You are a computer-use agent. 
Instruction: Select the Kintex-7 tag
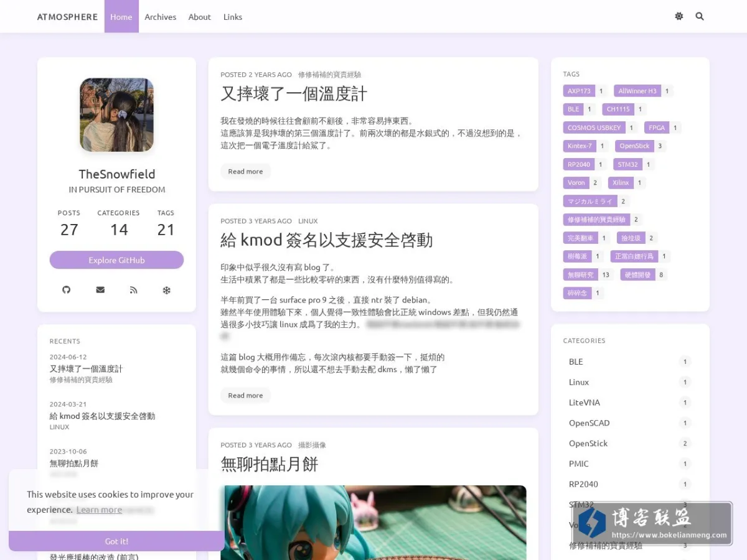(580, 146)
